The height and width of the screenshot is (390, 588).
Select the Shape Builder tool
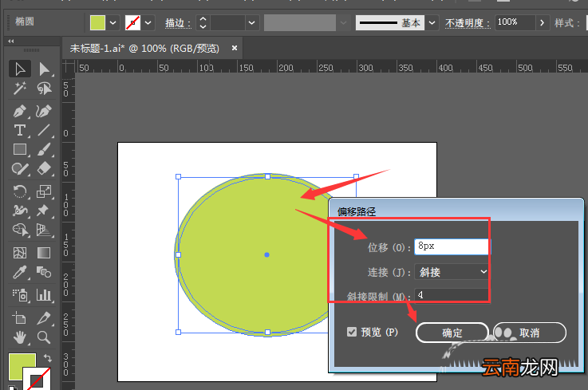coord(20,230)
